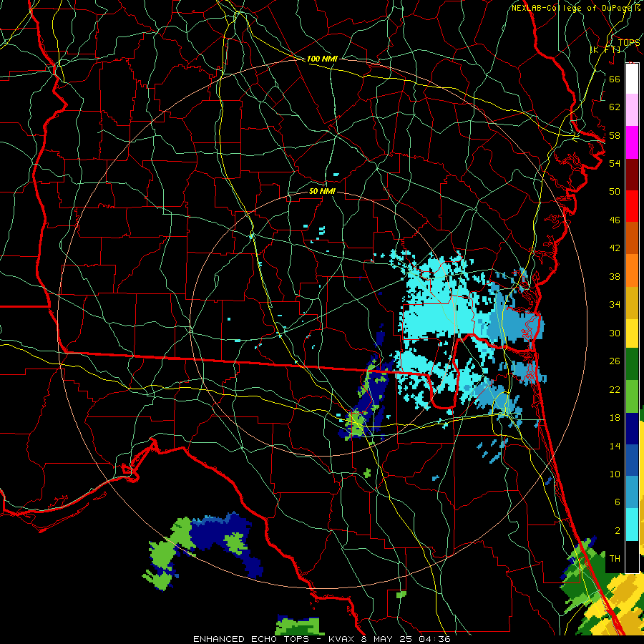Click the '04:36' timestamp
The width and height of the screenshot is (644, 644).
pyautogui.click(x=434, y=639)
